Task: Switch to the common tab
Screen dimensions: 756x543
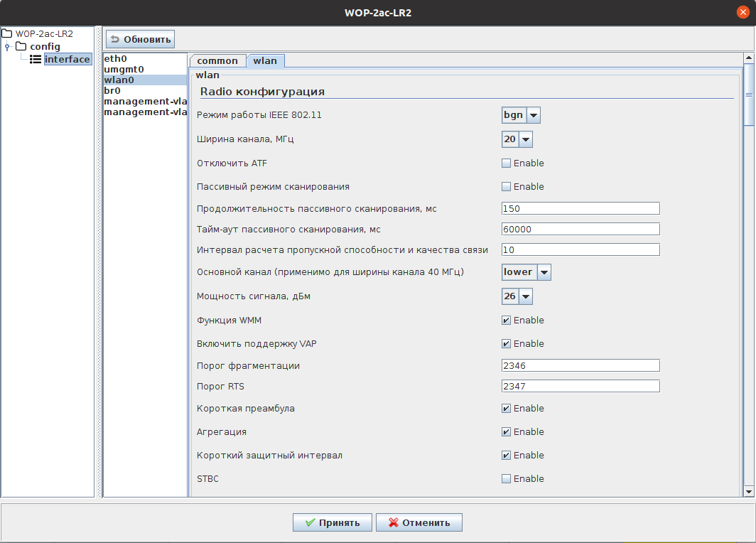Action: point(217,61)
